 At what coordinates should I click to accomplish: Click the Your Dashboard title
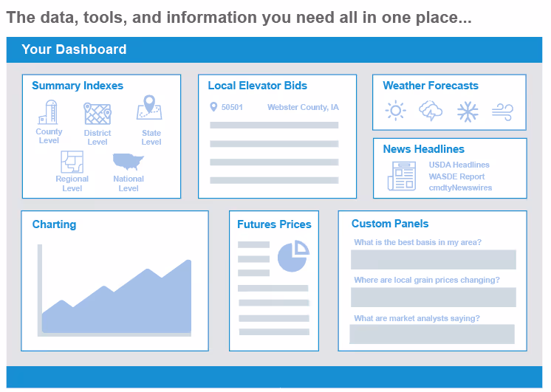click(x=74, y=49)
